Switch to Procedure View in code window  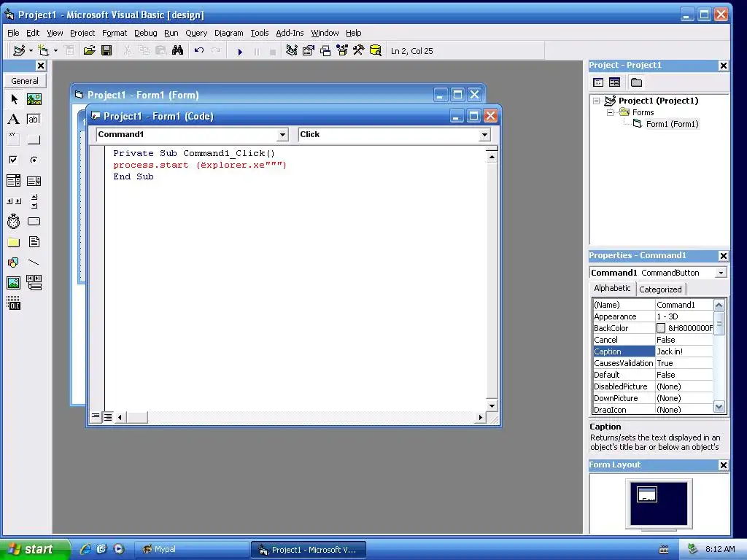[x=96, y=416]
